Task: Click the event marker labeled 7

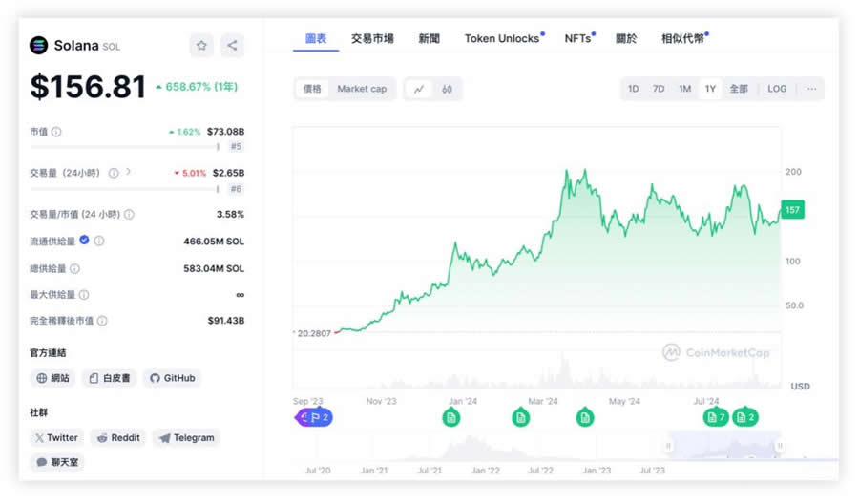Action: (x=715, y=417)
